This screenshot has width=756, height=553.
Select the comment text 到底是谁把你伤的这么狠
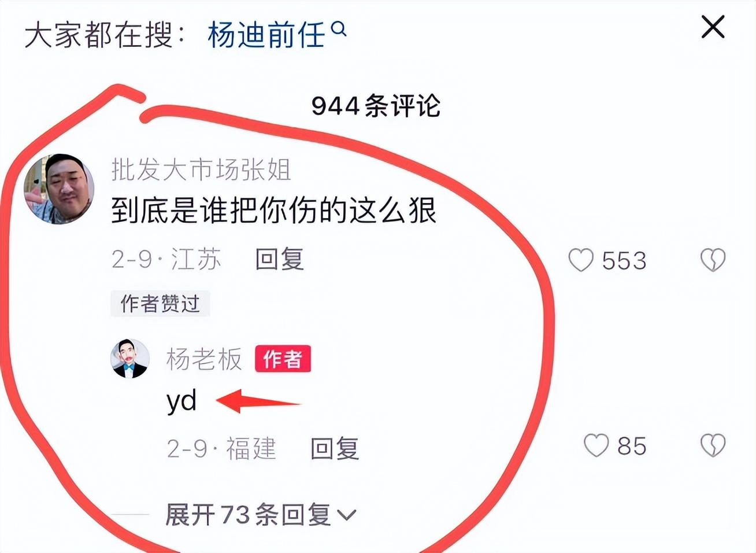tap(273, 210)
